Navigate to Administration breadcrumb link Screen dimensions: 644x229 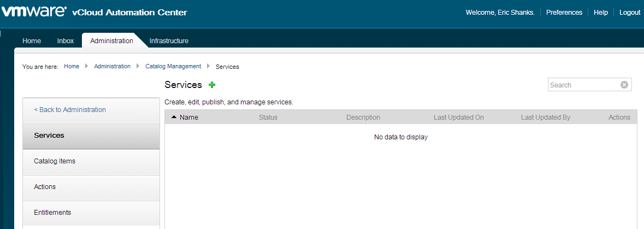coord(112,67)
